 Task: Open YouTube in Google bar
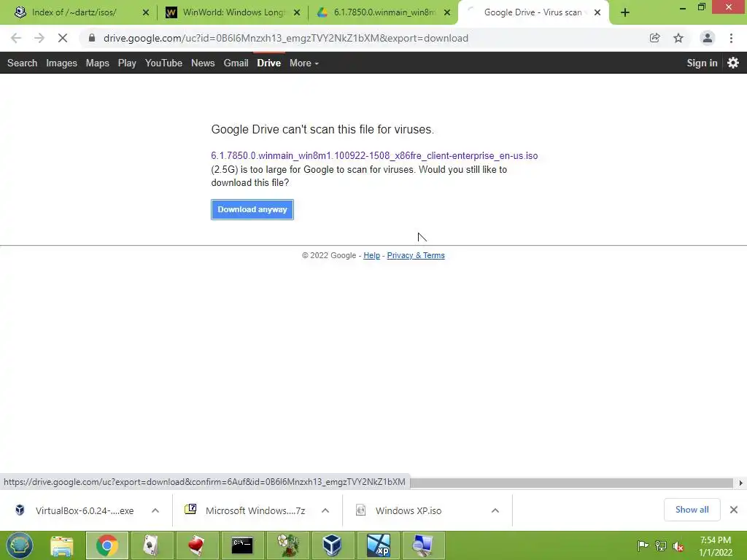pyautogui.click(x=163, y=63)
